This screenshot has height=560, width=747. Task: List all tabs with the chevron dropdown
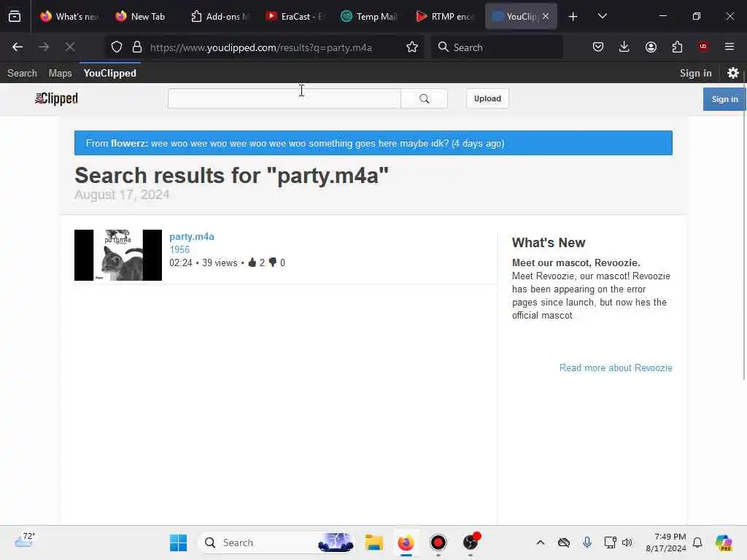click(602, 16)
